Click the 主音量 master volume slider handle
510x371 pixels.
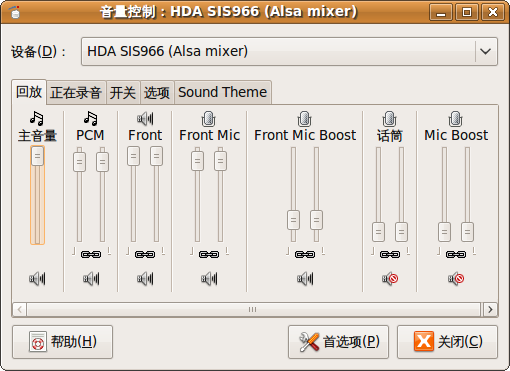[37, 156]
